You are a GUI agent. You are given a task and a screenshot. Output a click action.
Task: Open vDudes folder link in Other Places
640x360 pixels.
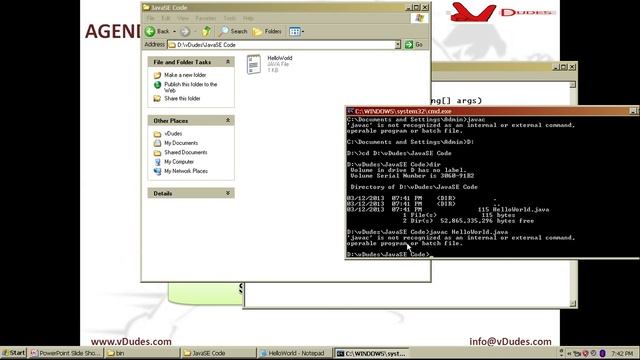[x=173, y=134]
